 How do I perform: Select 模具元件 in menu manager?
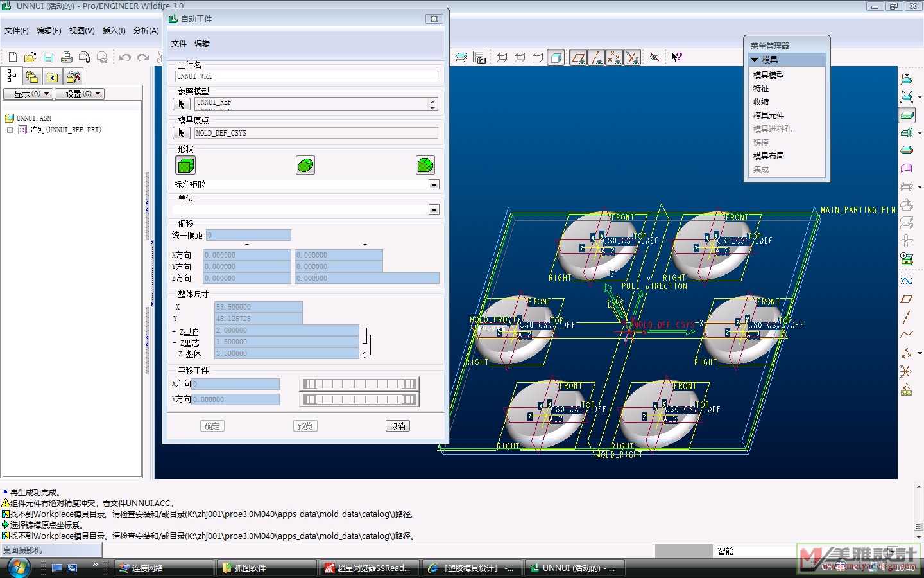pyautogui.click(x=769, y=116)
